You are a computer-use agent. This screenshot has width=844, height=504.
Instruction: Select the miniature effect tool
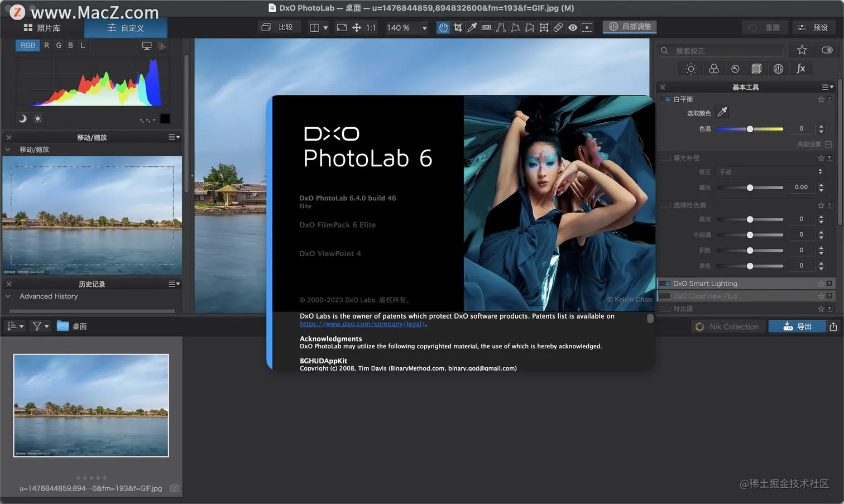587,27
